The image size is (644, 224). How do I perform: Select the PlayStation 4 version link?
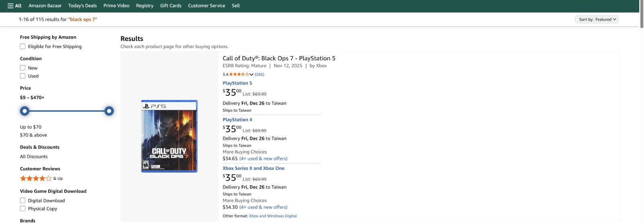pos(237,120)
